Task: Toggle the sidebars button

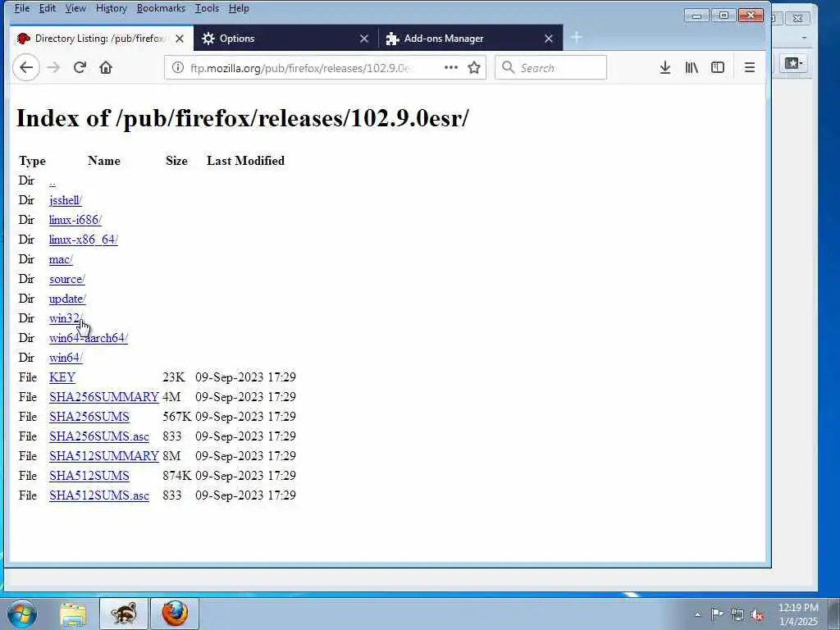Action: coord(718,67)
